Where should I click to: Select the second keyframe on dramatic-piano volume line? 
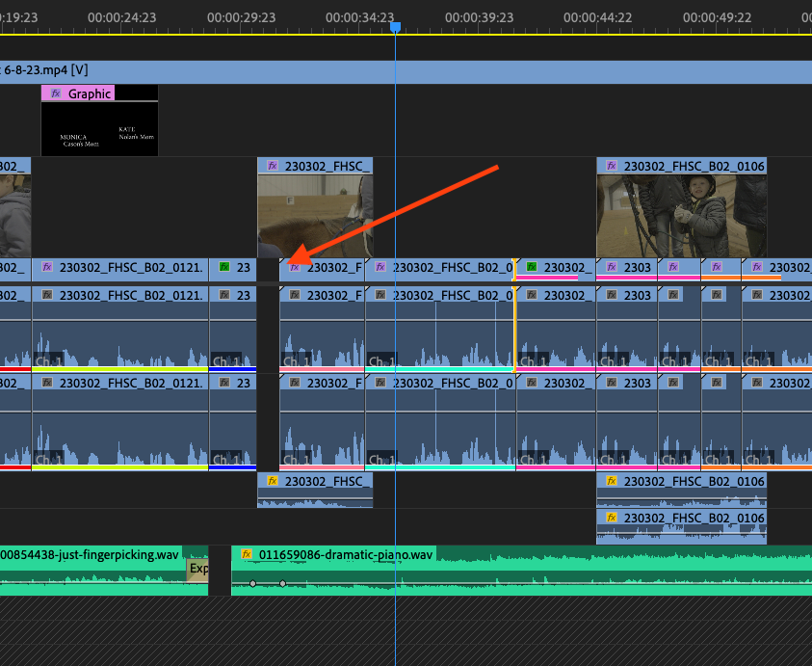(x=283, y=583)
